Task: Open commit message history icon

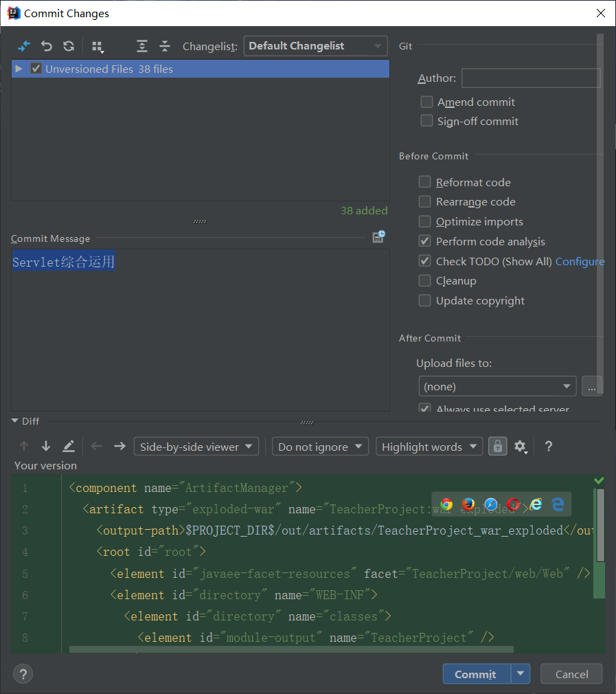Action: tap(379, 237)
